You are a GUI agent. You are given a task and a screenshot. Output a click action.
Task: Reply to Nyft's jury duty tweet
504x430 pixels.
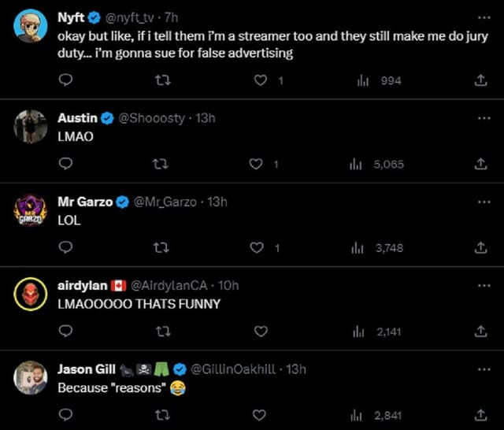pyautogui.click(x=67, y=80)
